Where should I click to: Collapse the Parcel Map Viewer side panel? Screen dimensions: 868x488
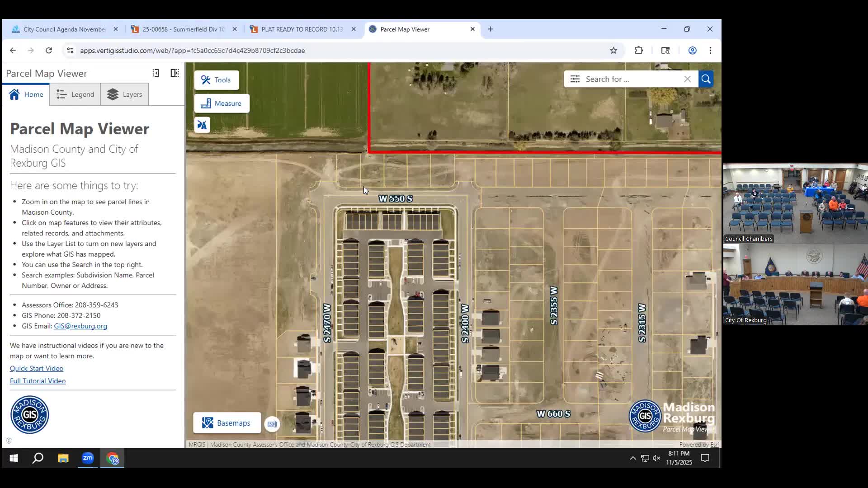click(x=156, y=73)
